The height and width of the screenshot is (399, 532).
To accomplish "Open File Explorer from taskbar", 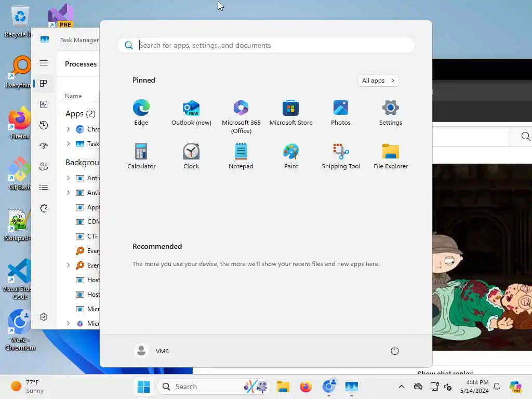I will (x=283, y=387).
